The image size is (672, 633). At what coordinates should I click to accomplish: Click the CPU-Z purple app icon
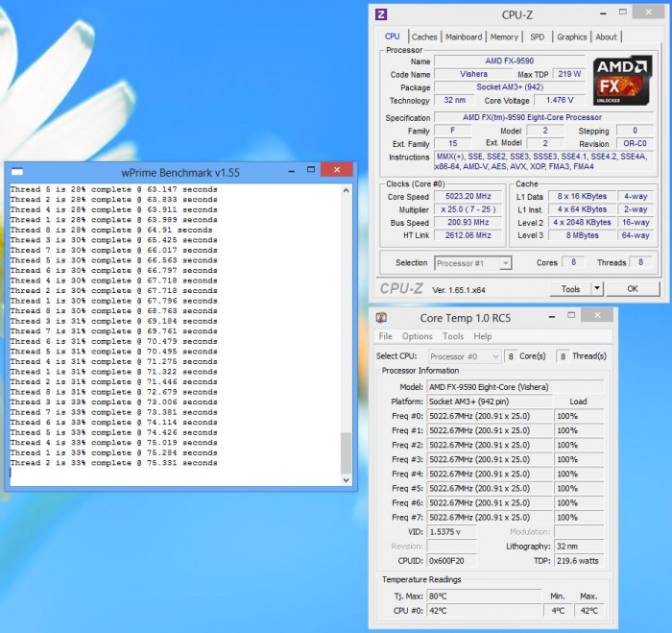[381, 14]
